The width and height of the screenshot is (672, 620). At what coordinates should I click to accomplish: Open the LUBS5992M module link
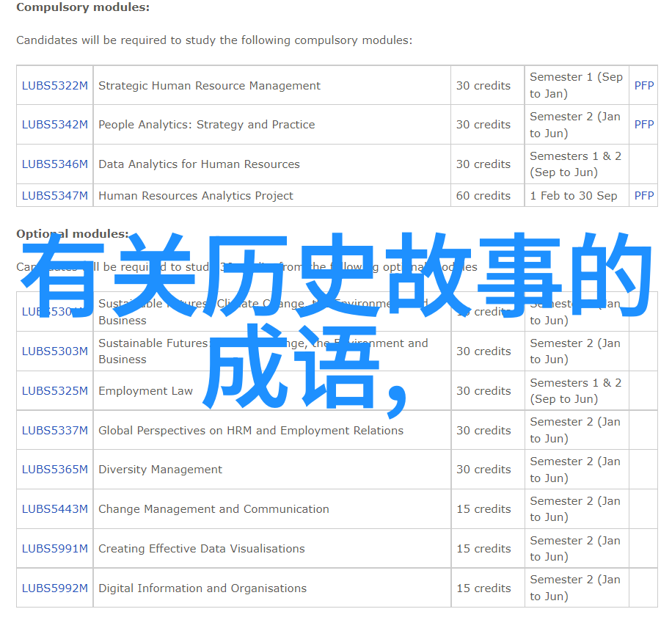pos(54,588)
